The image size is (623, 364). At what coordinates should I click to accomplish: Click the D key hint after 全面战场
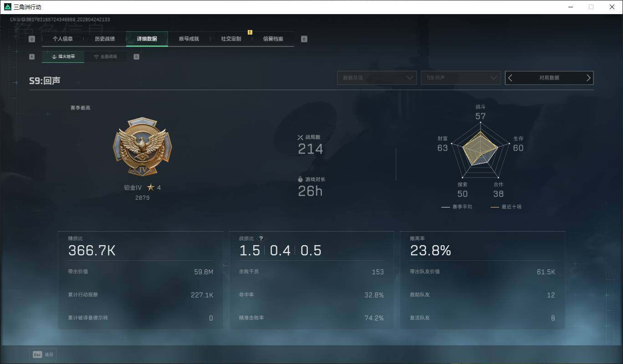pyautogui.click(x=137, y=57)
